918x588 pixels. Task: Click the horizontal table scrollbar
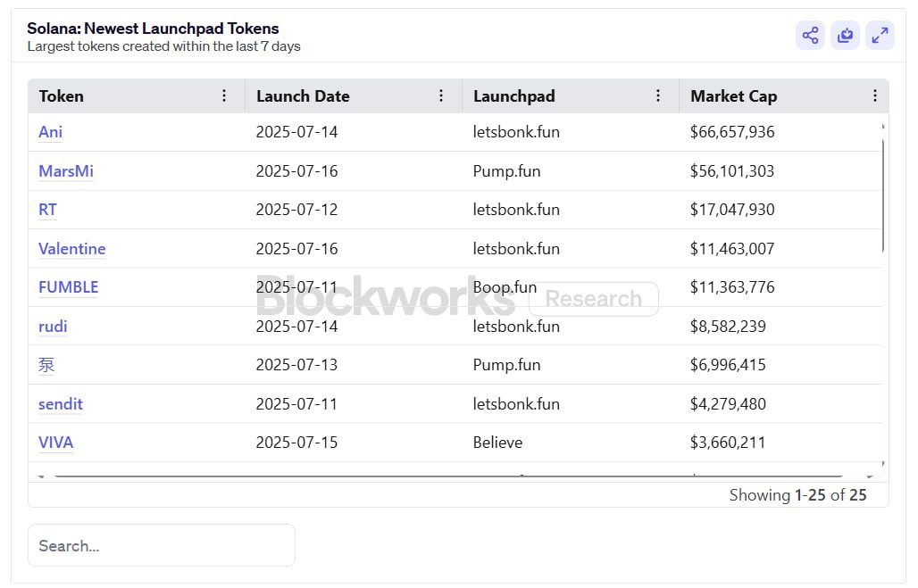(x=448, y=476)
